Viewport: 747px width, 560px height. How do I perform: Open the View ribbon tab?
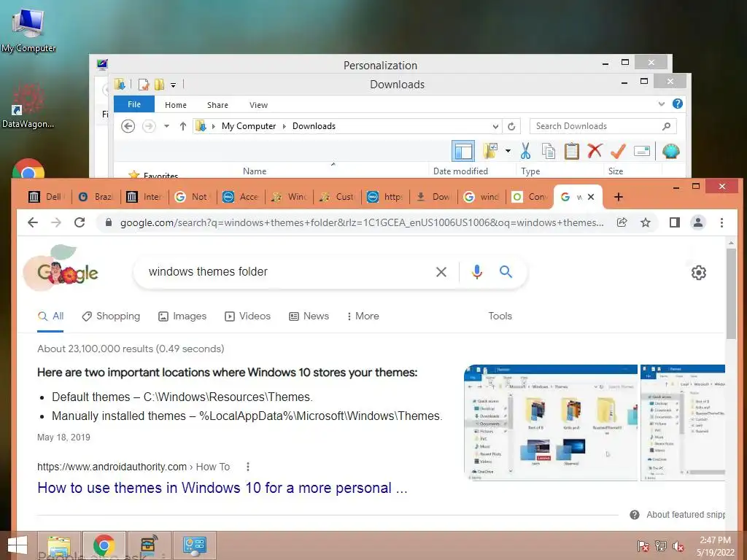[259, 105]
